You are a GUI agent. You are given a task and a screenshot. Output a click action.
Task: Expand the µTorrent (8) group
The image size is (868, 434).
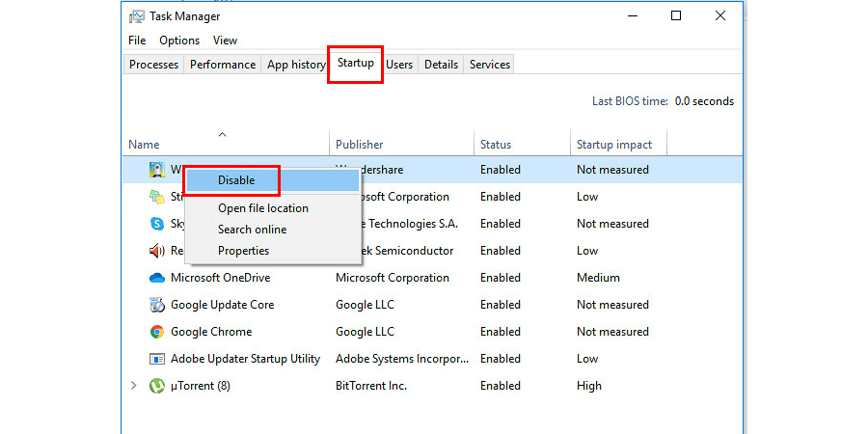pyautogui.click(x=133, y=386)
